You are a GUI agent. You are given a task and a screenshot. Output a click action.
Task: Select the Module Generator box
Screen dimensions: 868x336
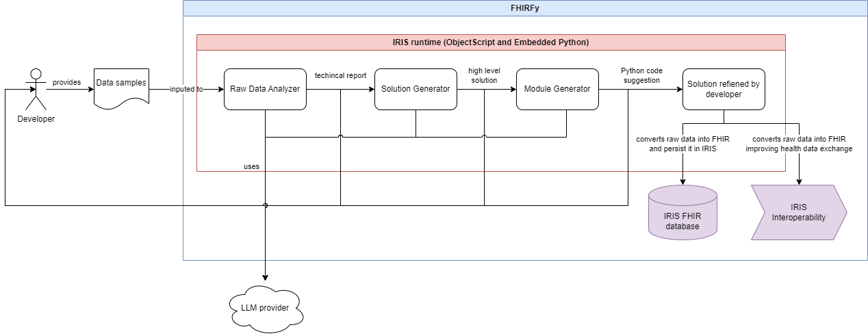tap(557, 89)
